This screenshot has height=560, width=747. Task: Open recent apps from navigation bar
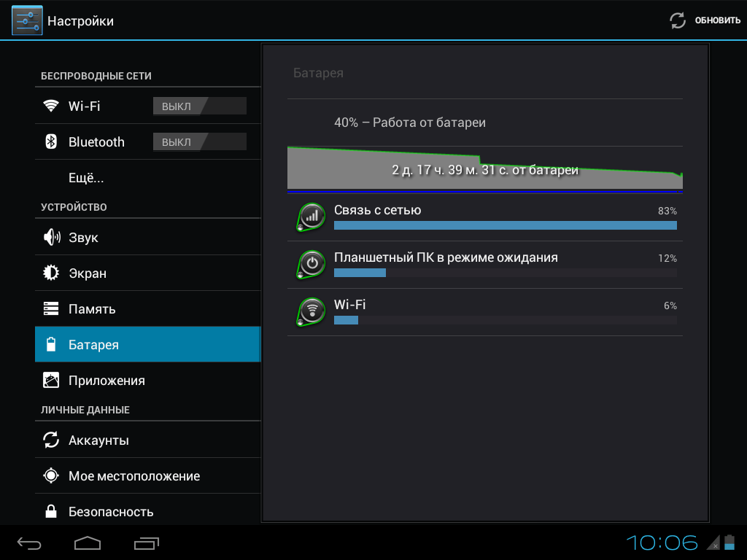[x=146, y=542]
